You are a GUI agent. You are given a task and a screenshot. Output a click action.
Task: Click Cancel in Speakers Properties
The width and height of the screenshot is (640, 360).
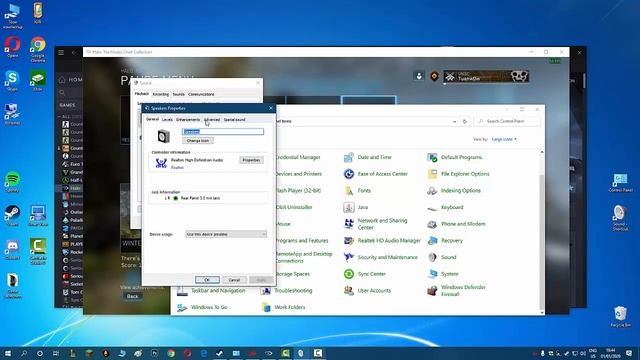pyautogui.click(x=234, y=280)
